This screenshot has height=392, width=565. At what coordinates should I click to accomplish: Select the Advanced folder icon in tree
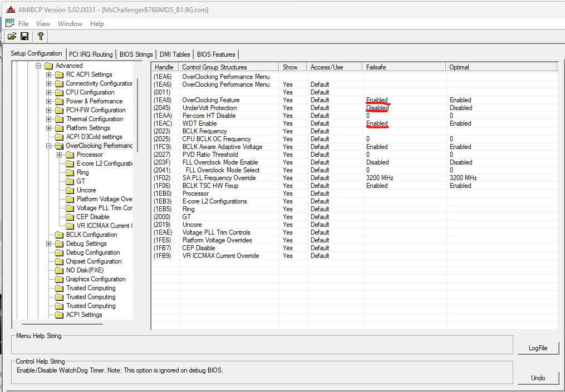click(x=48, y=66)
